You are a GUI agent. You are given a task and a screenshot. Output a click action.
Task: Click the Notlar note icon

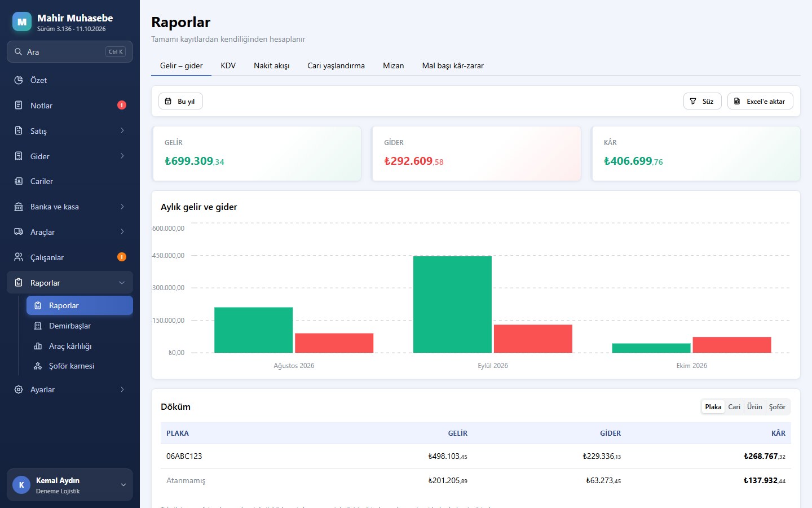[19, 106]
